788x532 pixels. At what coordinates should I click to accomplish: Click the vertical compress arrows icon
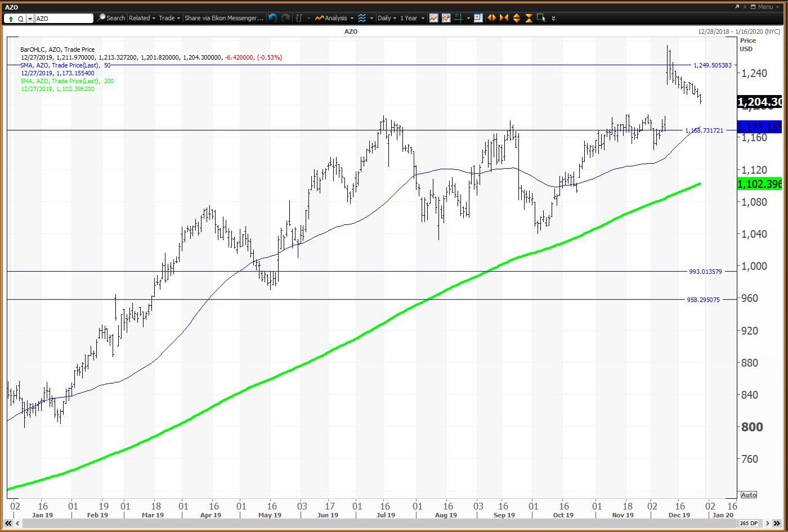[x=529, y=18]
